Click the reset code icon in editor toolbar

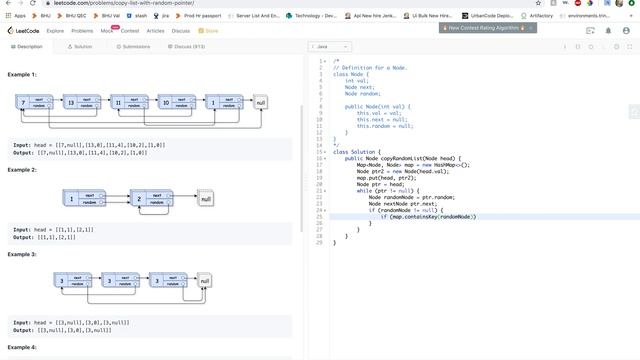click(x=591, y=47)
